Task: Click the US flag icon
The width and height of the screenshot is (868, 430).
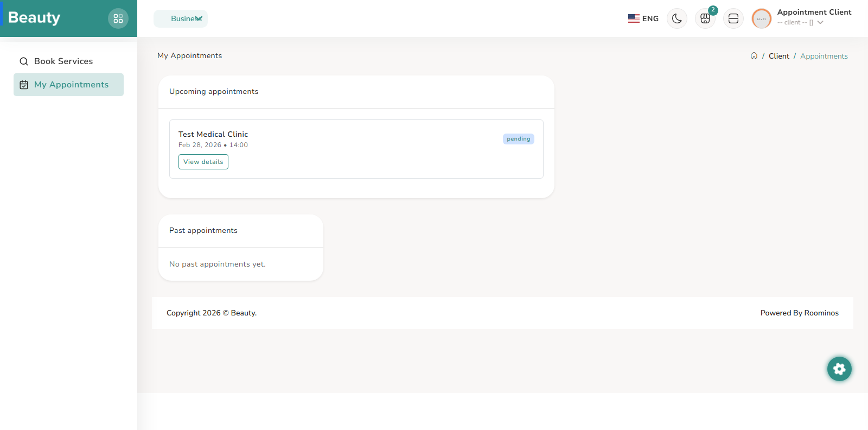Action: [634, 18]
